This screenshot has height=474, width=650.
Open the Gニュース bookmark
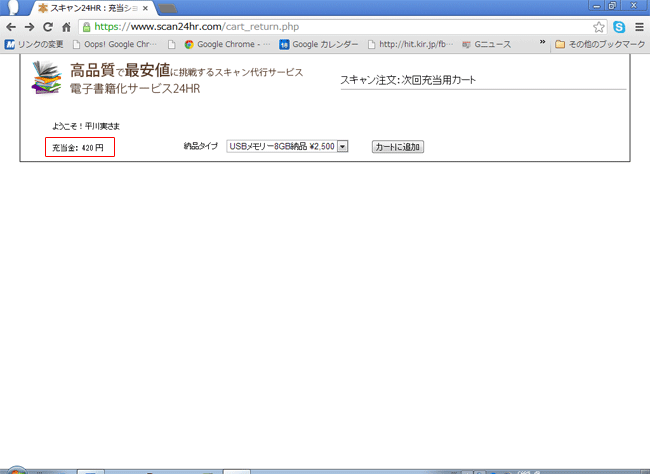(487, 44)
